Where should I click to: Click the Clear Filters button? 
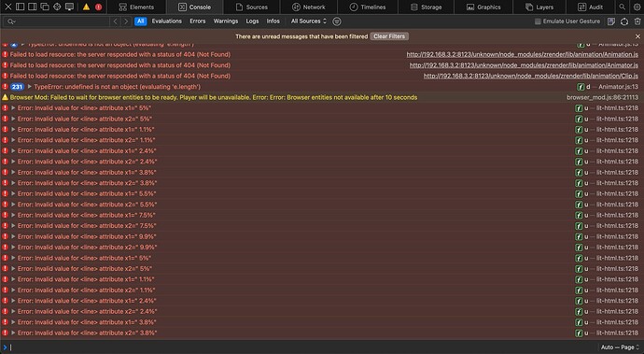389,36
